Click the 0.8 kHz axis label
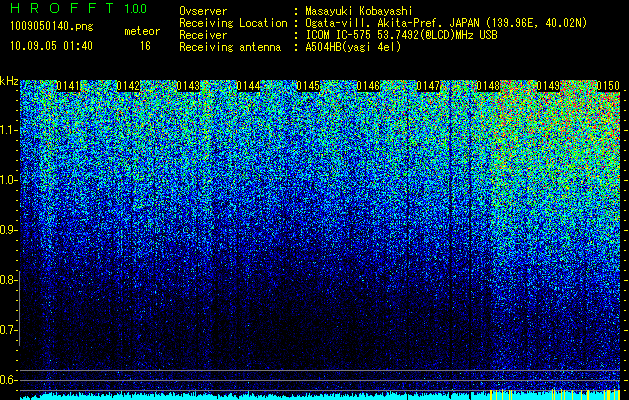 click(8, 280)
